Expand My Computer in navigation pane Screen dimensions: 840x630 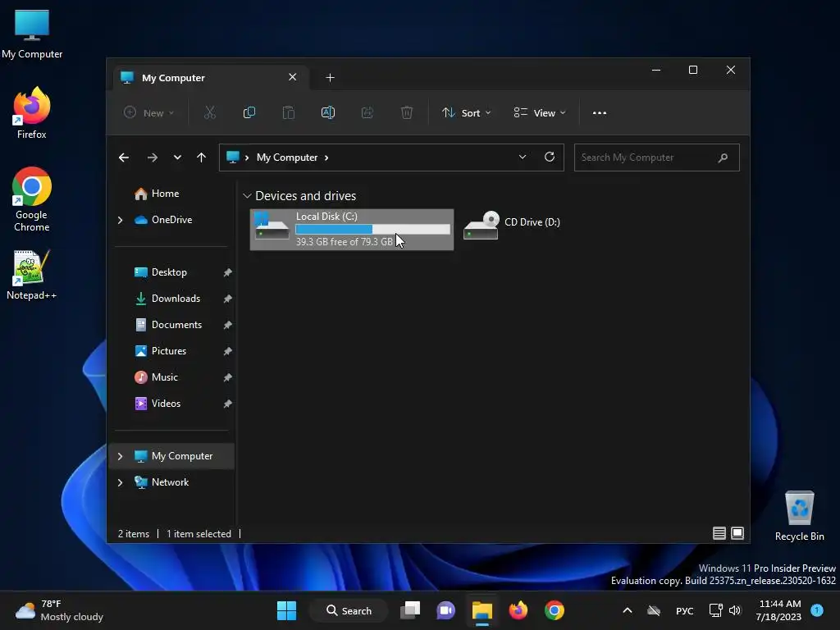(120, 456)
